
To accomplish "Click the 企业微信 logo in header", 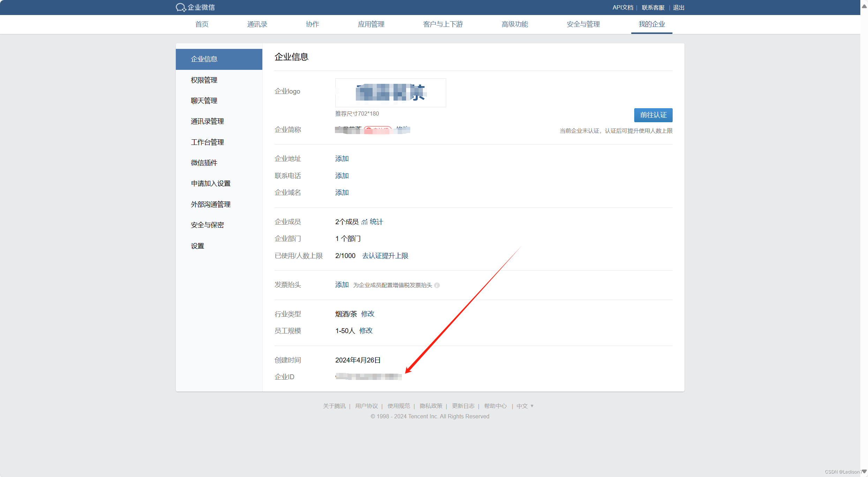I will (x=195, y=7).
